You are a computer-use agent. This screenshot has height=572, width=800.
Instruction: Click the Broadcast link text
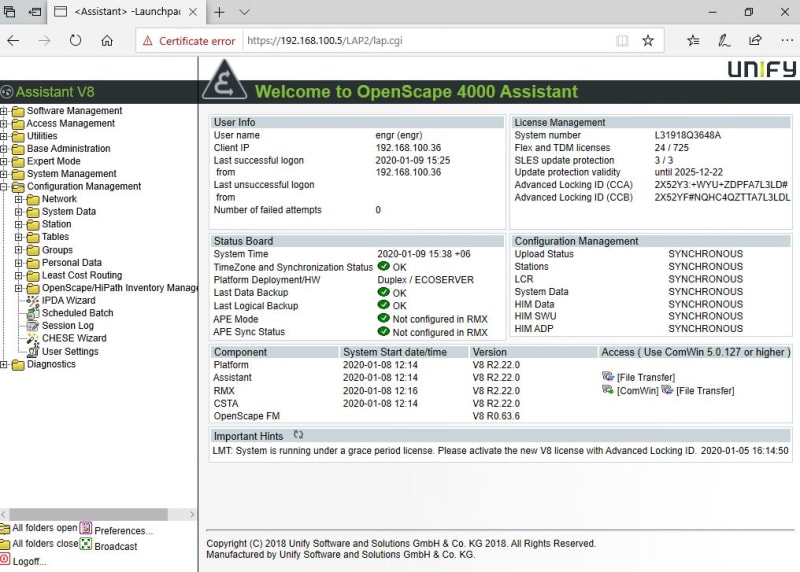point(116,546)
